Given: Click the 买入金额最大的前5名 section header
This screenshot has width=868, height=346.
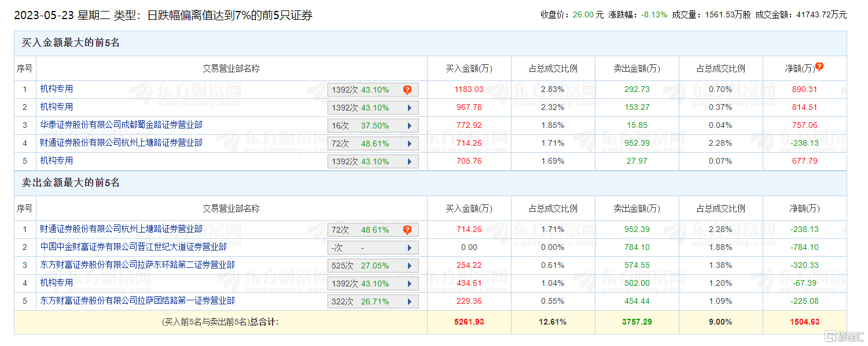Looking at the screenshot, I should pos(71,43).
